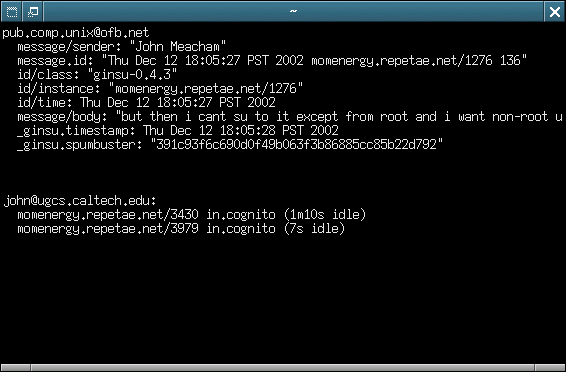Click the john@ugcs.caltech.edu address

pyautogui.click(x=80, y=201)
